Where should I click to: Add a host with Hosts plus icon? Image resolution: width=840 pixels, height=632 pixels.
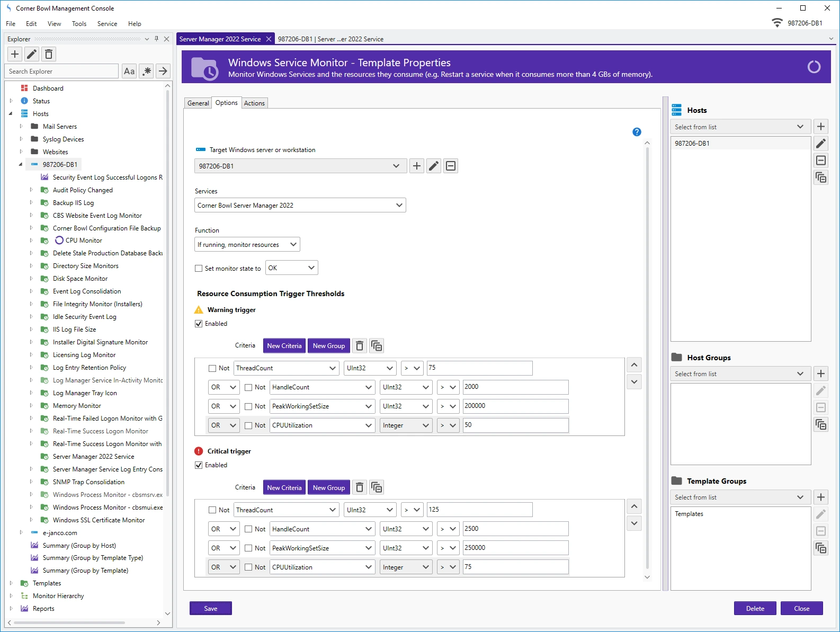click(821, 127)
